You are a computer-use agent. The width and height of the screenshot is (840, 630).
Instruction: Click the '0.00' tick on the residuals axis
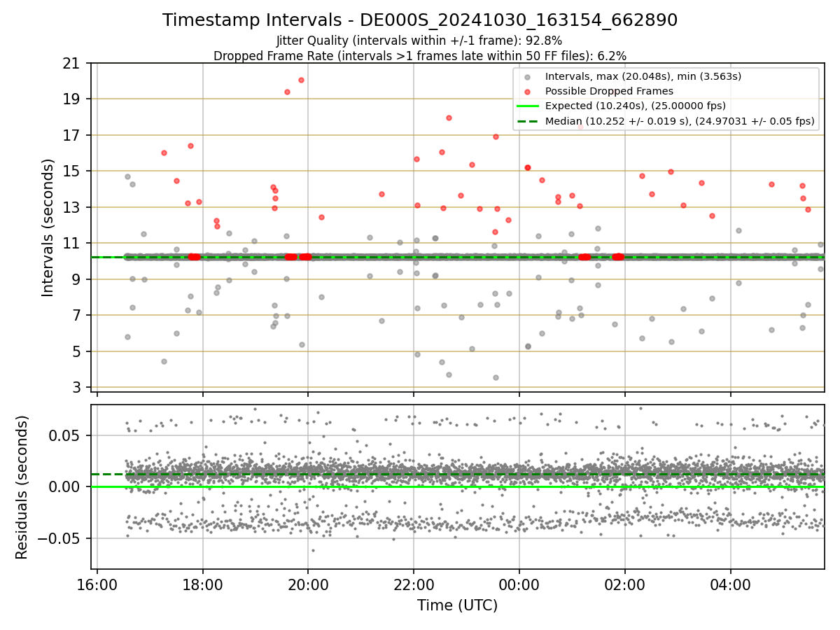[65, 486]
